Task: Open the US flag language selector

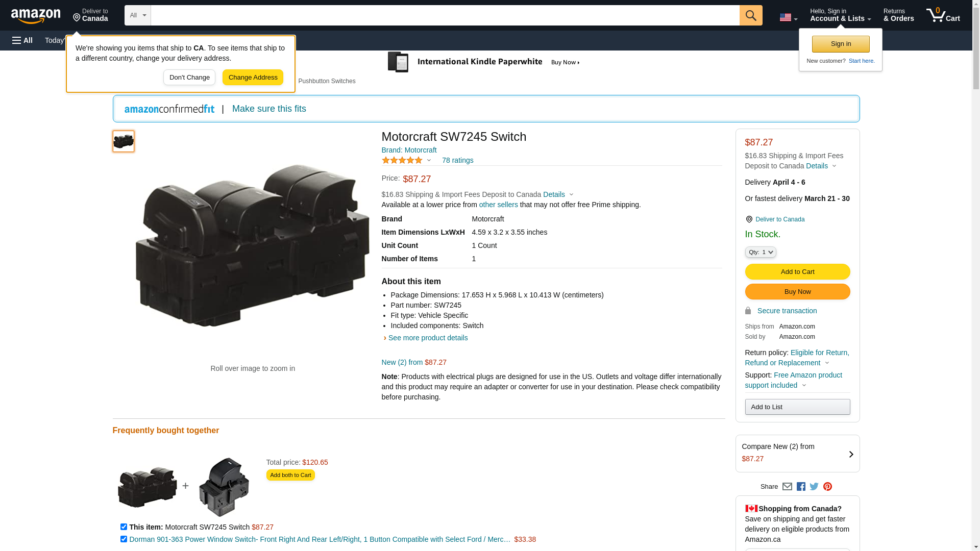Action: 788,18
